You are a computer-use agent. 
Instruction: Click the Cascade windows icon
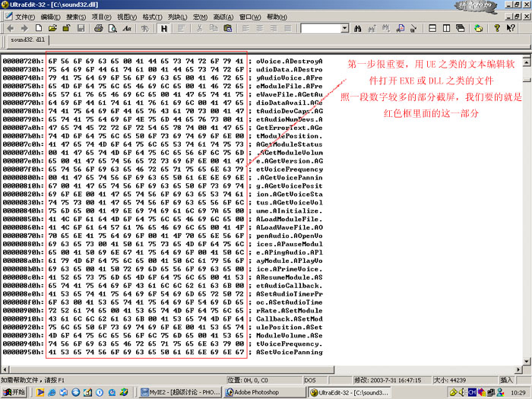click(461, 29)
